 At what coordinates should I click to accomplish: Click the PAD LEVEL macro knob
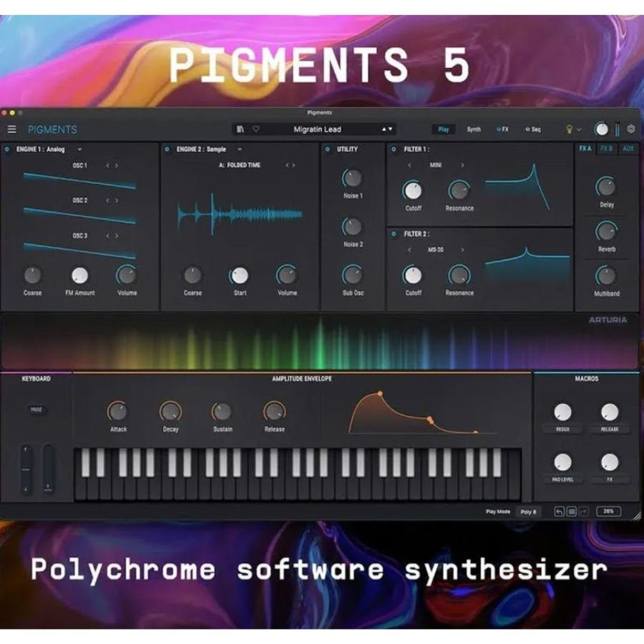point(562,462)
